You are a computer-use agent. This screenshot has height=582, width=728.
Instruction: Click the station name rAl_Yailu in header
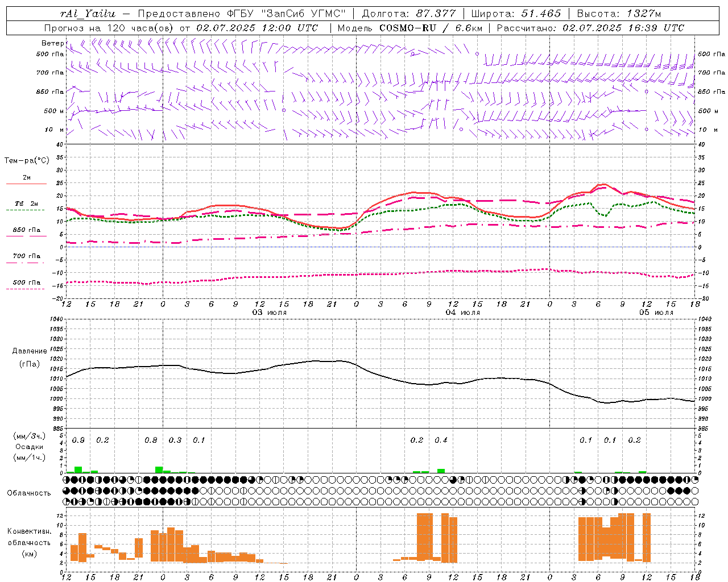pos(88,14)
